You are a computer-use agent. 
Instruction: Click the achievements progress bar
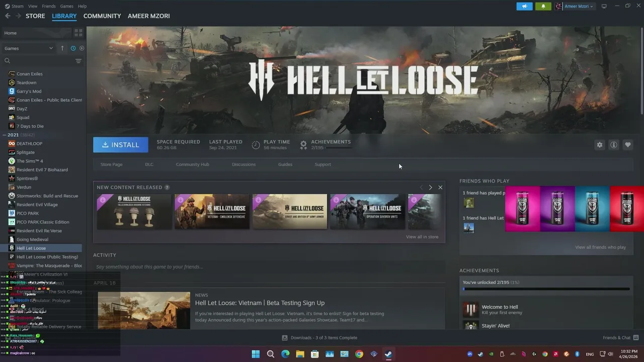[546, 289]
